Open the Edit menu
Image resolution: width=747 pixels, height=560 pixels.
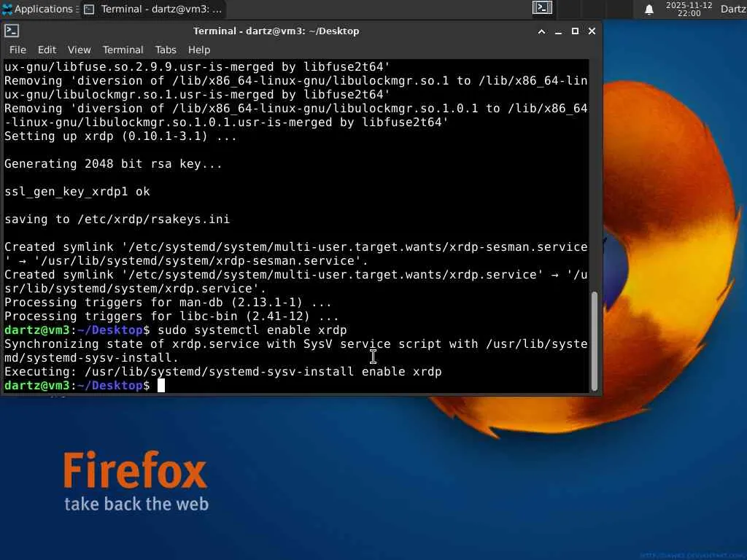tap(47, 50)
